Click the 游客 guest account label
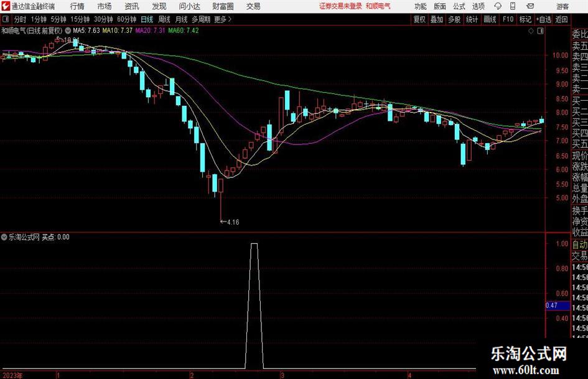 [562, 6]
